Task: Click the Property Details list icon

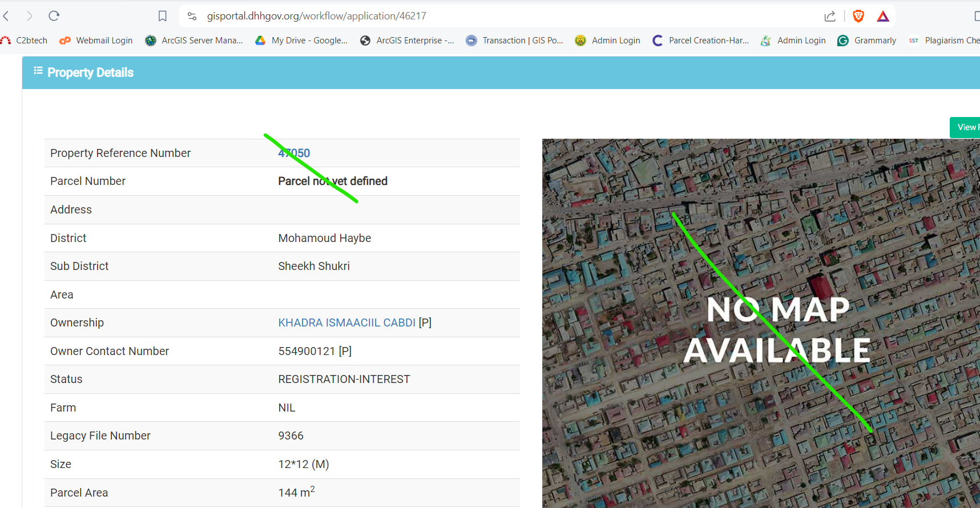Action: pos(38,71)
